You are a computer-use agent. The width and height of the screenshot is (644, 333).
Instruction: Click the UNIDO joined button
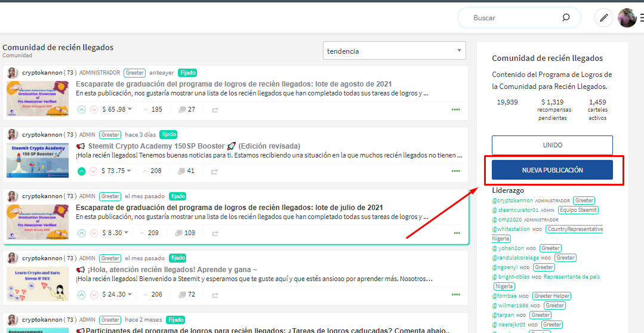coord(553,146)
